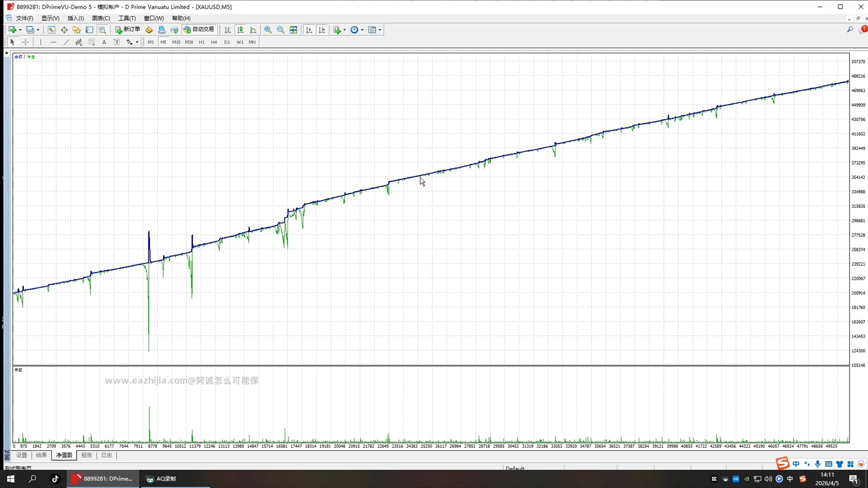The height and width of the screenshot is (488, 868).
Task: Expand the Periods dropdown arrow
Action: 362,30
